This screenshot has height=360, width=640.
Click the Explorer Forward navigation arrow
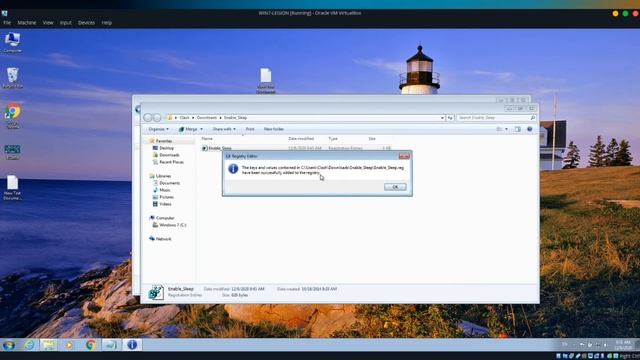tap(157, 118)
